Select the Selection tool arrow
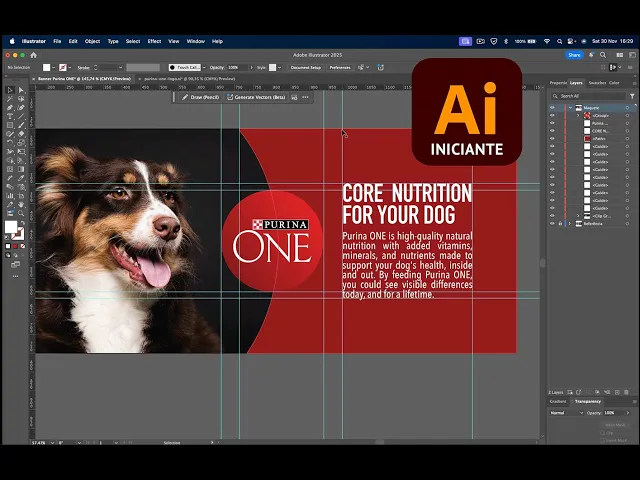This screenshot has width=640, height=480. (x=10, y=90)
